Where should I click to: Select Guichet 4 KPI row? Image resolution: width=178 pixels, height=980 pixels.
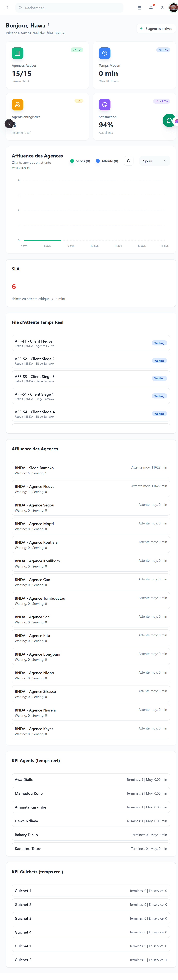click(x=91, y=932)
